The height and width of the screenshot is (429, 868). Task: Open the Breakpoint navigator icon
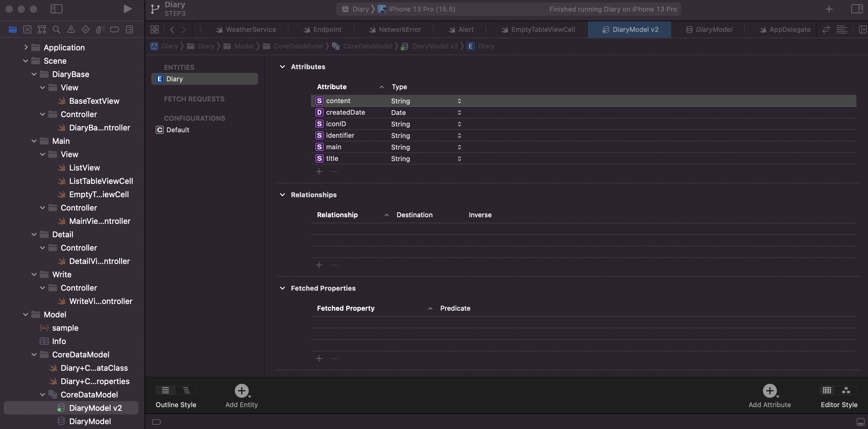tap(114, 29)
